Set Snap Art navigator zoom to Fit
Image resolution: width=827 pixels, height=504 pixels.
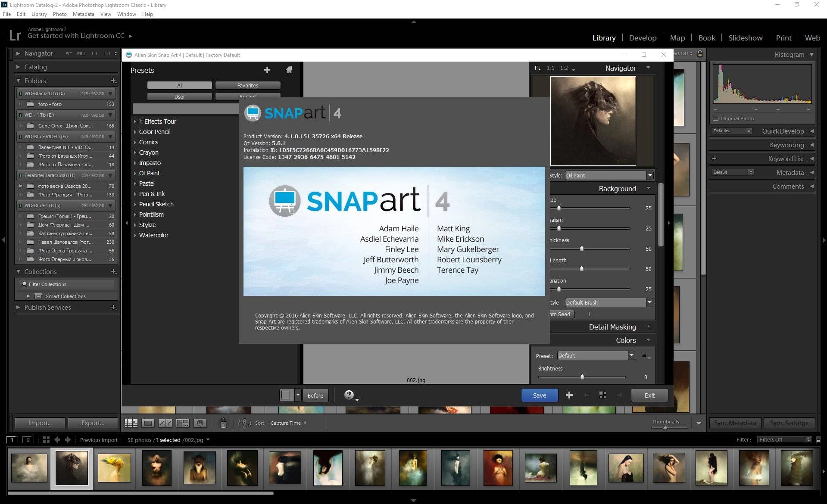tap(537, 68)
